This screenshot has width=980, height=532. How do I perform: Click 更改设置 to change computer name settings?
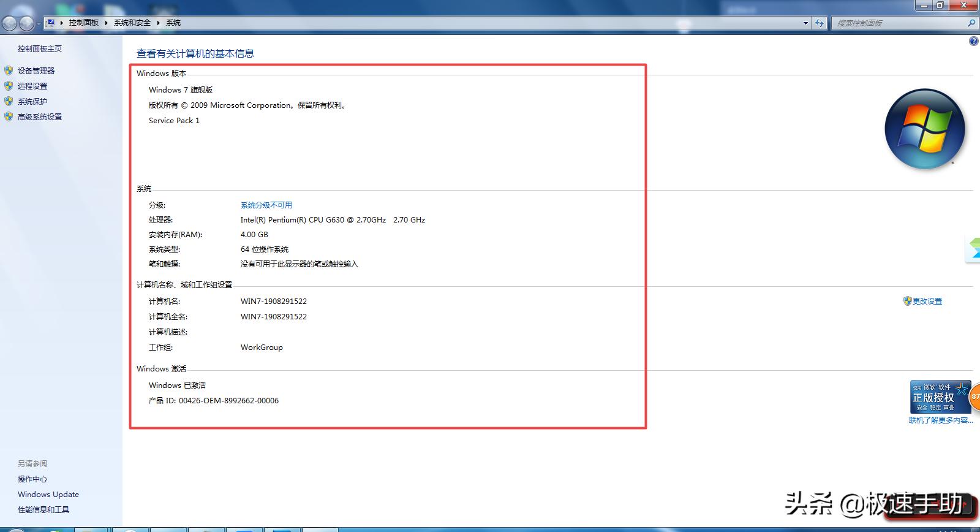pyautogui.click(x=927, y=302)
